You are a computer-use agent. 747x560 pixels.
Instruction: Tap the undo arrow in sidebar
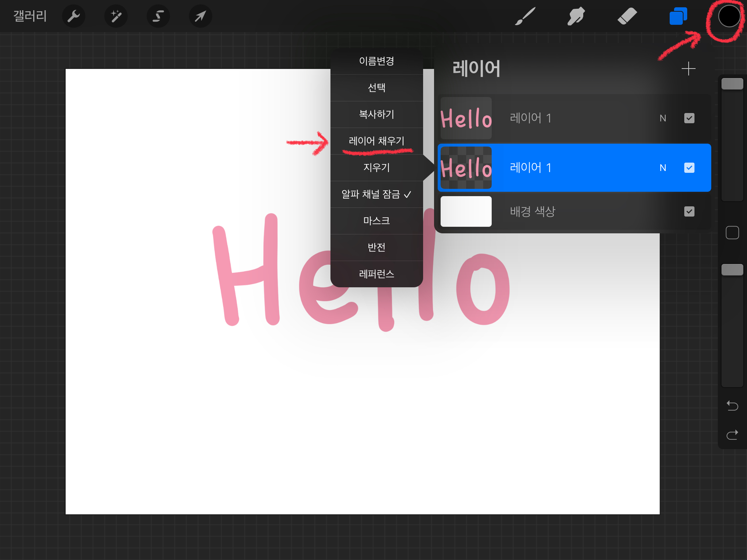[732, 405]
